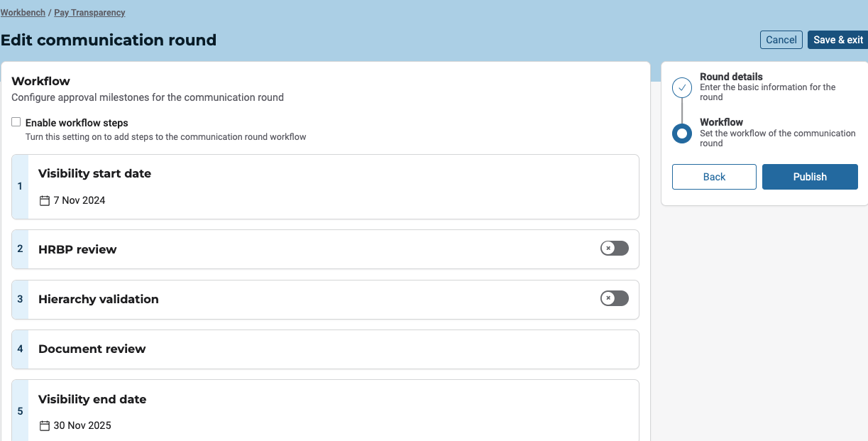868x441 pixels.
Task: Click Save & exit
Action: [837, 40]
